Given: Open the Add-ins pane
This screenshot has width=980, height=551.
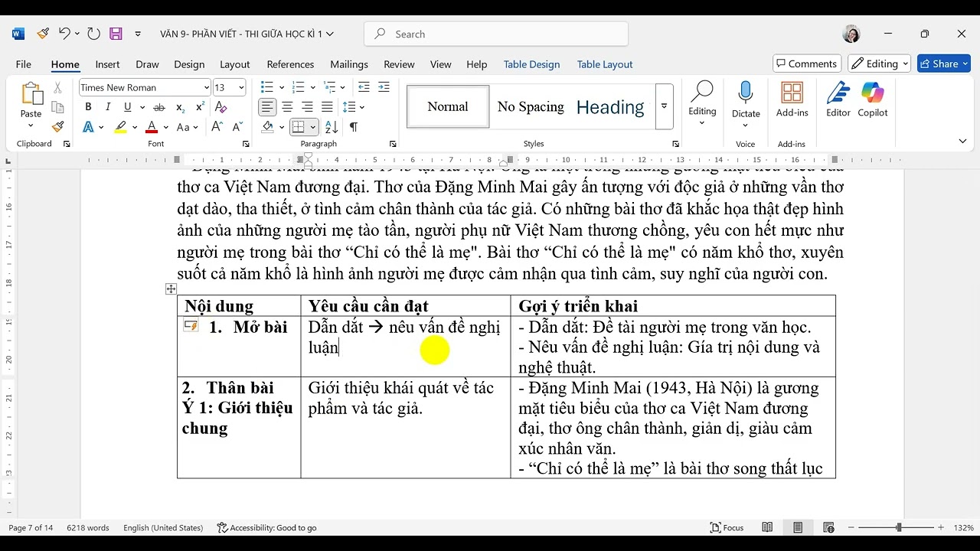Looking at the screenshot, I should [792, 100].
